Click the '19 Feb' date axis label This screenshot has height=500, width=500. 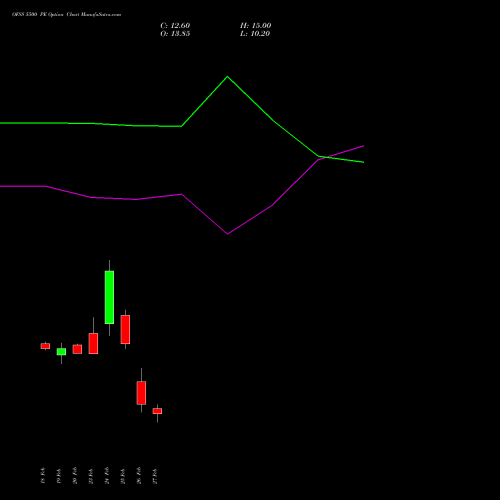coord(59,476)
